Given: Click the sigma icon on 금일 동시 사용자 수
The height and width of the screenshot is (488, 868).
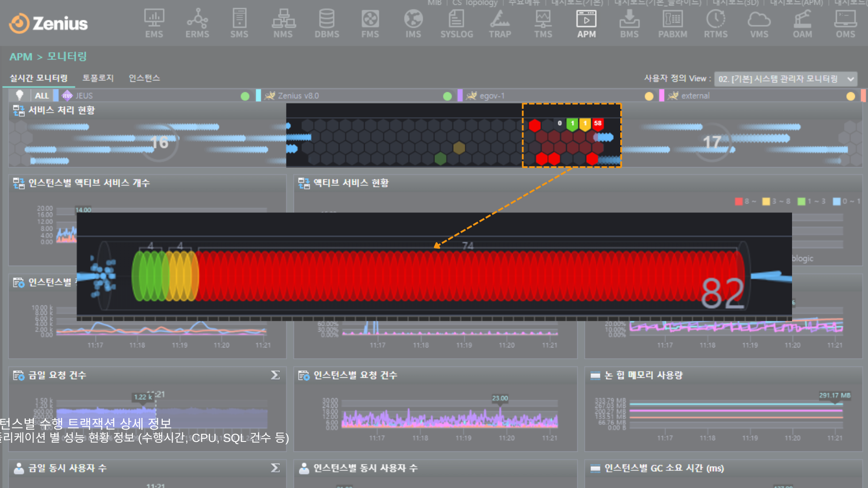Looking at the screenshot, I should click(x=275, y=468).
